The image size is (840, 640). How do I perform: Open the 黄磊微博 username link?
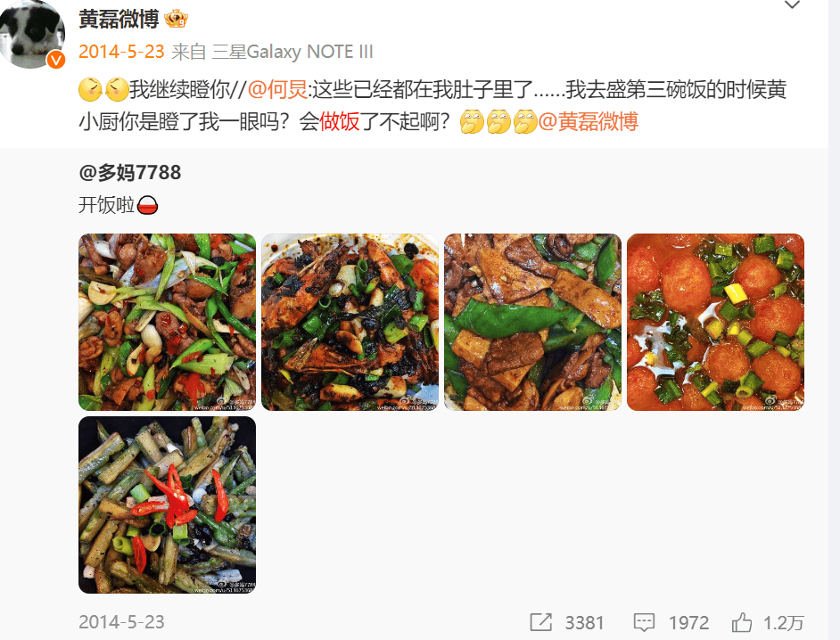119,20
